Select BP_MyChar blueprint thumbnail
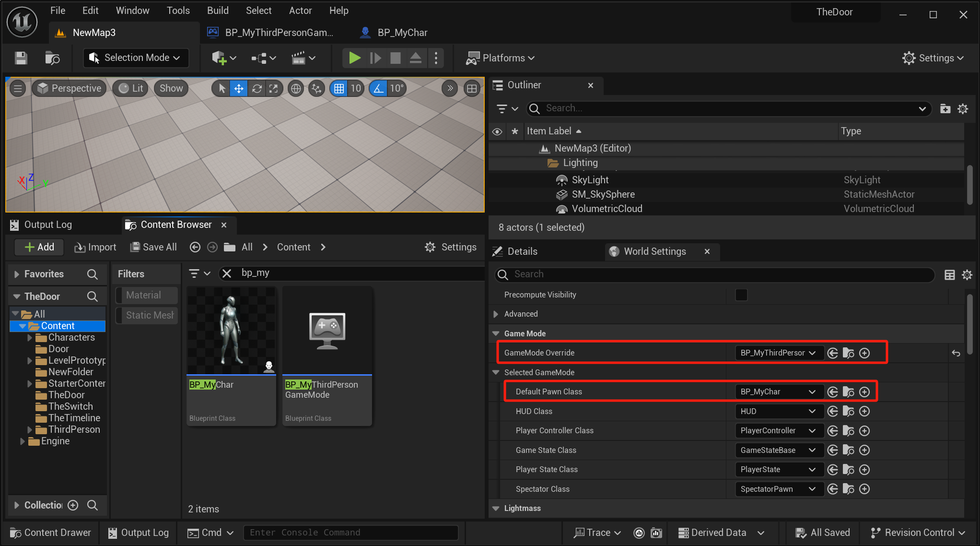 (231, 331)
